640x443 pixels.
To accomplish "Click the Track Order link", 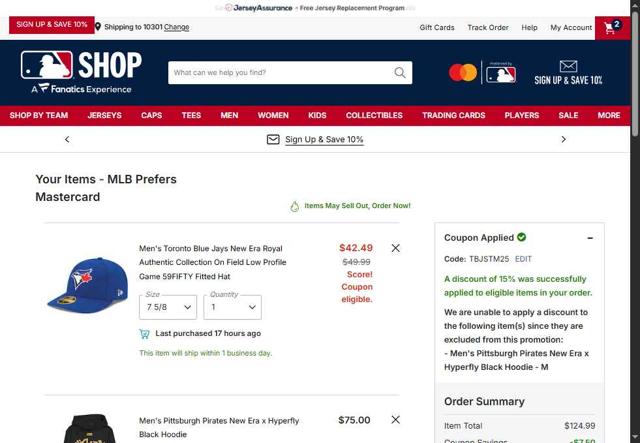I will 488,27.
